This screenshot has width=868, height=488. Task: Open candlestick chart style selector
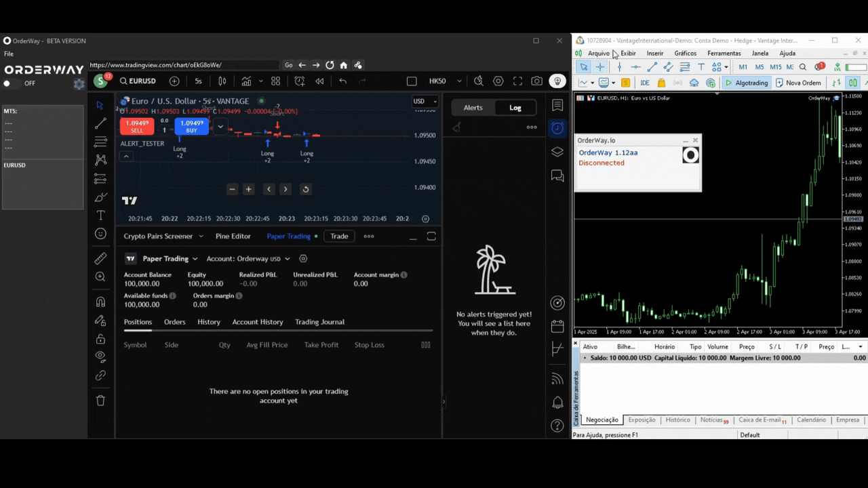222,81
